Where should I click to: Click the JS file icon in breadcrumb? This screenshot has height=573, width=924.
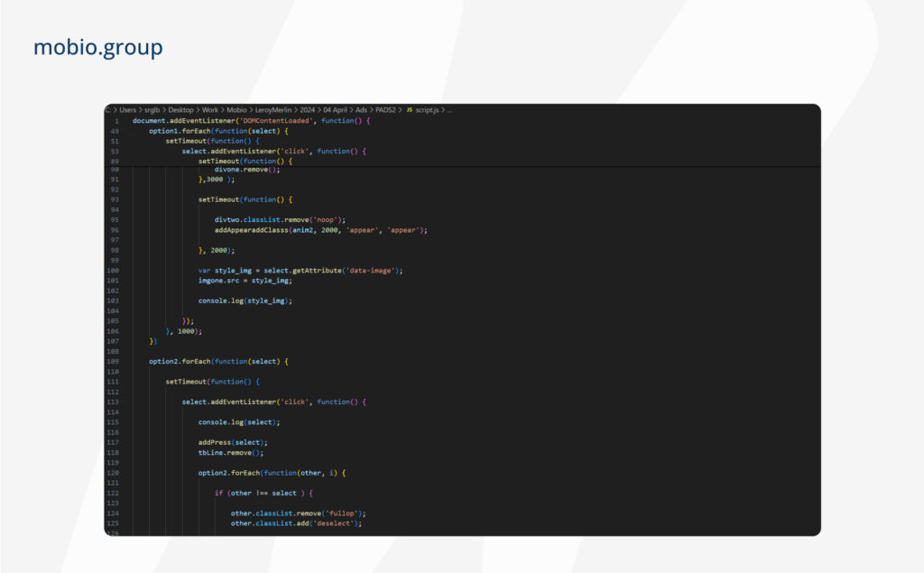click(409, 110)
